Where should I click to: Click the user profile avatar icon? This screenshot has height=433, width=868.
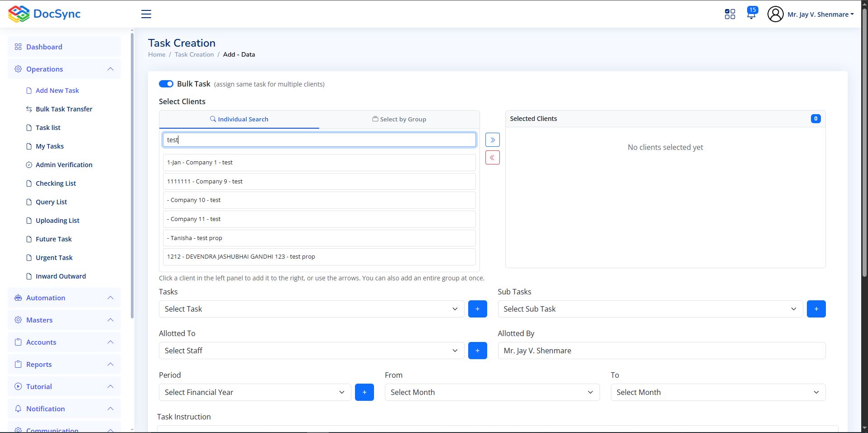(775, 14)
